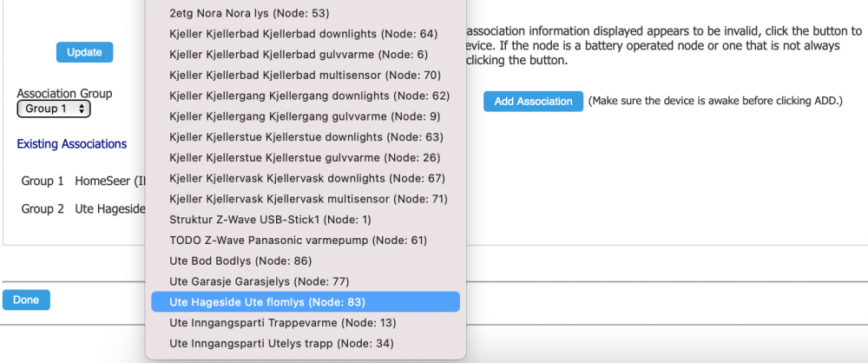Viewport: 868px width, 363px height.
Task: Click the Update button
Action: click(84, 52)
